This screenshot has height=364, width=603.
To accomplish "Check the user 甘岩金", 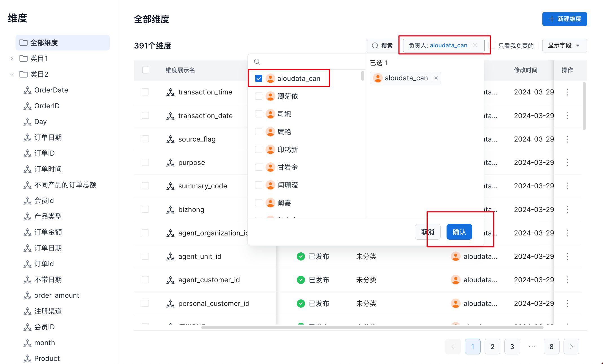I will click(x=259, y=167).
